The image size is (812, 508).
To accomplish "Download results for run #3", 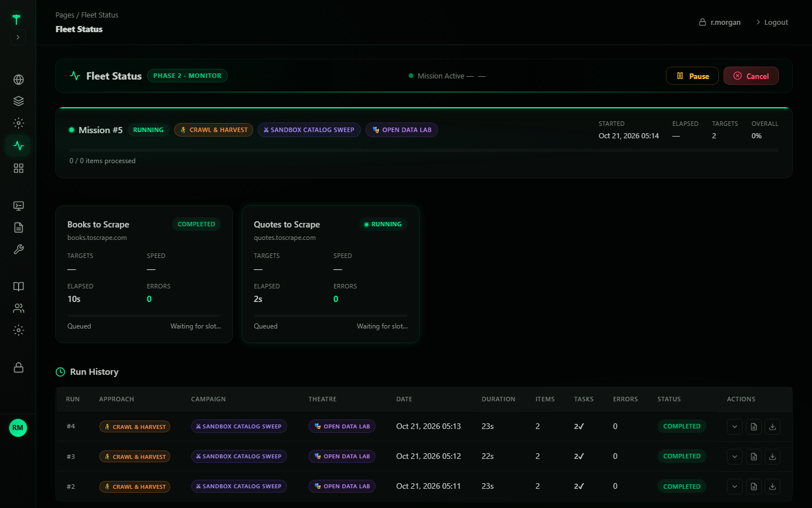I will pyautogui.click(x=773, y=457).
